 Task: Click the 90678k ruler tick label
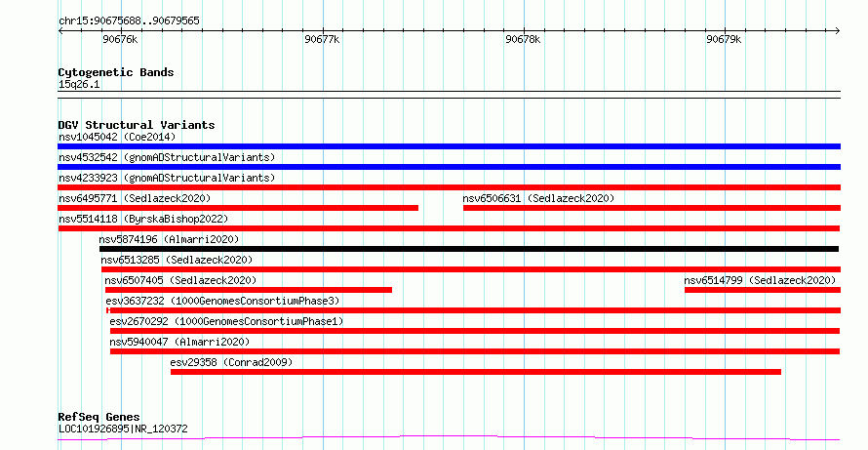pyautogui.click(x=523, y=39)
